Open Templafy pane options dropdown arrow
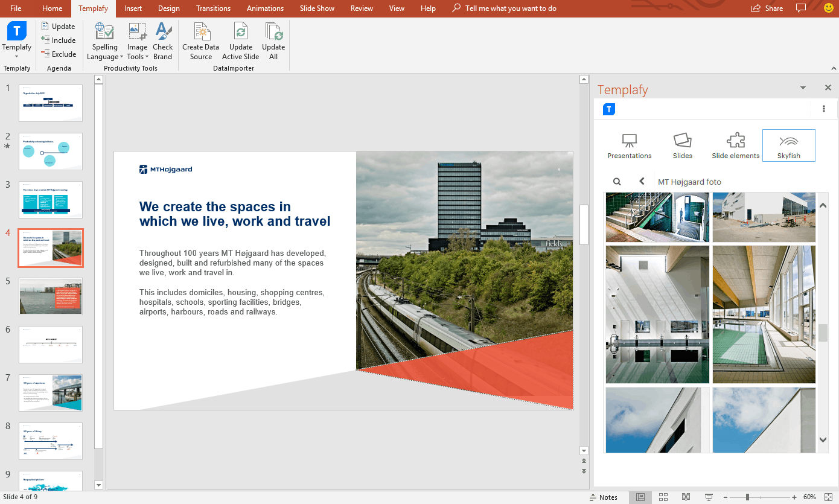This screenshot has width=839, height=504. [x=803, y=88]
